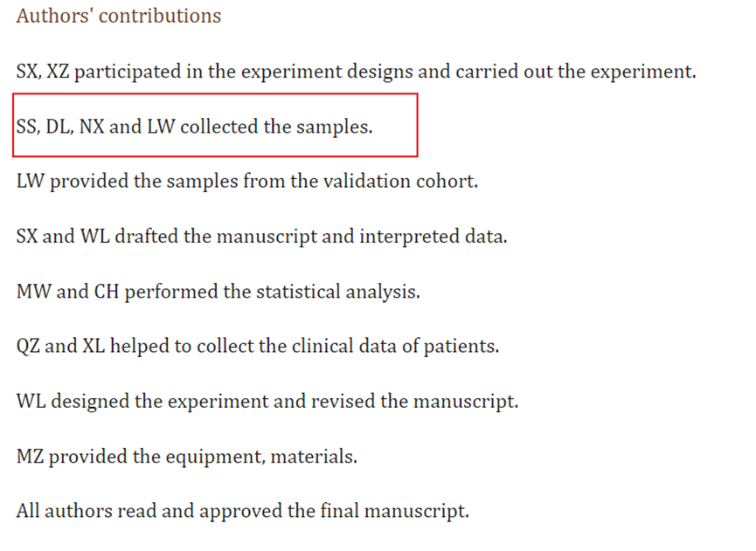Click the LW provided the samples line
The image size is (756, 551).
[247, 182]
